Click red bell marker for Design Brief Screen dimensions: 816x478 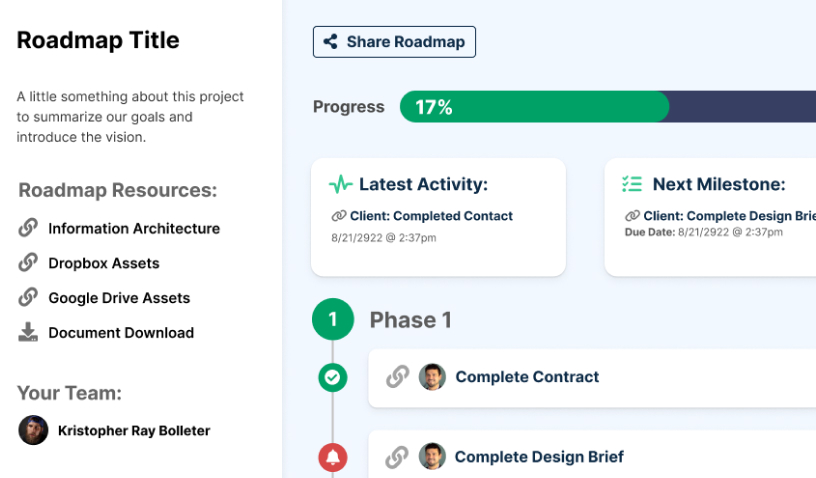pos(333,457)
